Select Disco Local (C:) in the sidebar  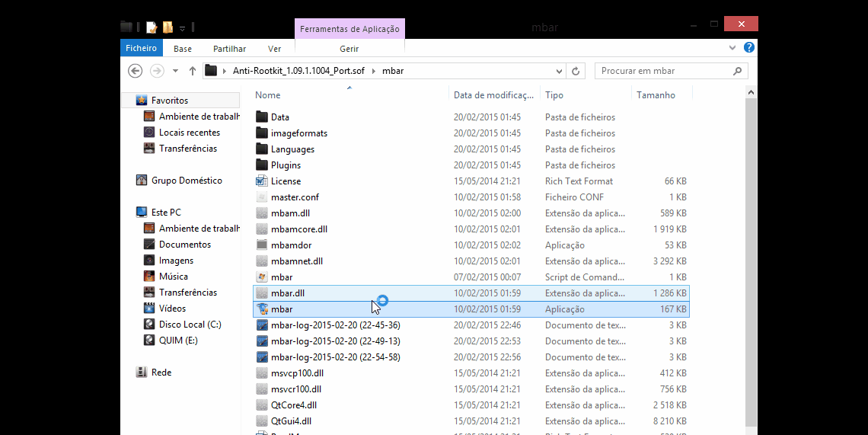190,325
